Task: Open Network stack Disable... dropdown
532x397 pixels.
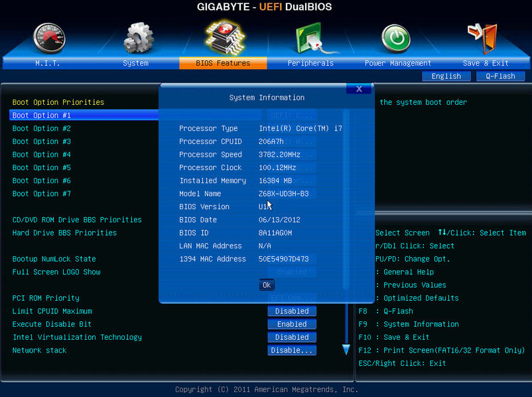Action: 292,351
